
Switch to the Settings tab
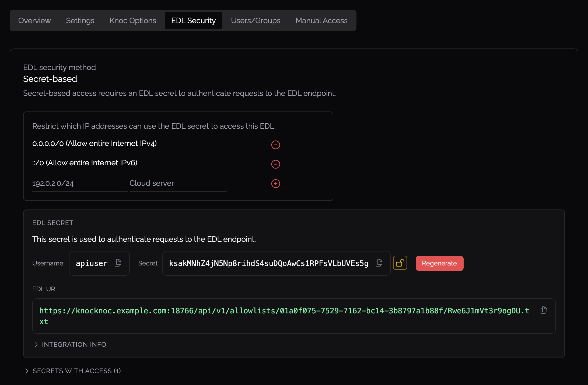80,20
